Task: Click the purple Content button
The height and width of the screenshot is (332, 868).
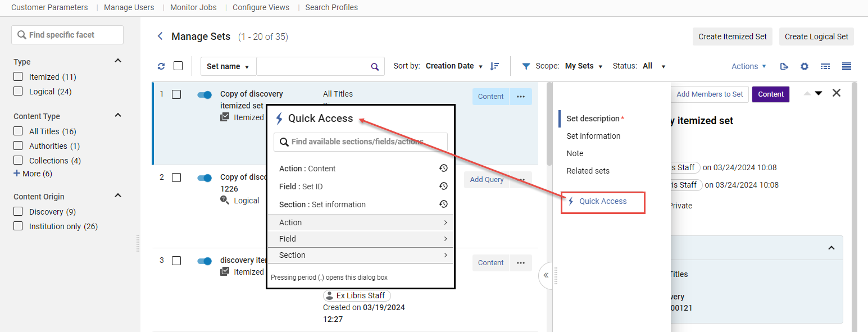Action: (771, 94)
